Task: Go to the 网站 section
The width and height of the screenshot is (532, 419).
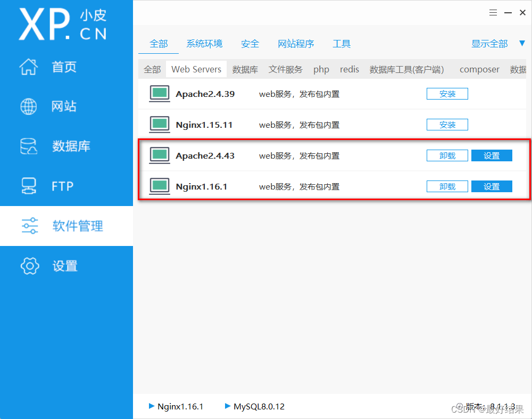Action: pos(64,106)
